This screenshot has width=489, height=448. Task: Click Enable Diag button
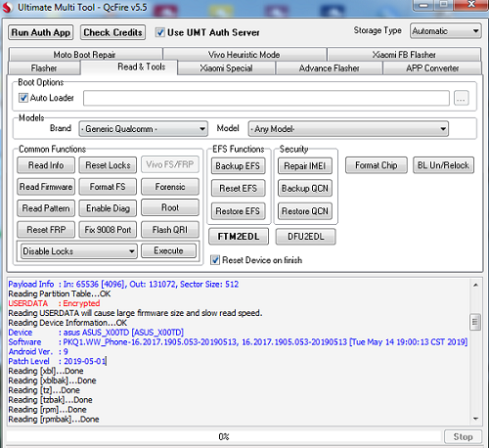coord(108,208)
